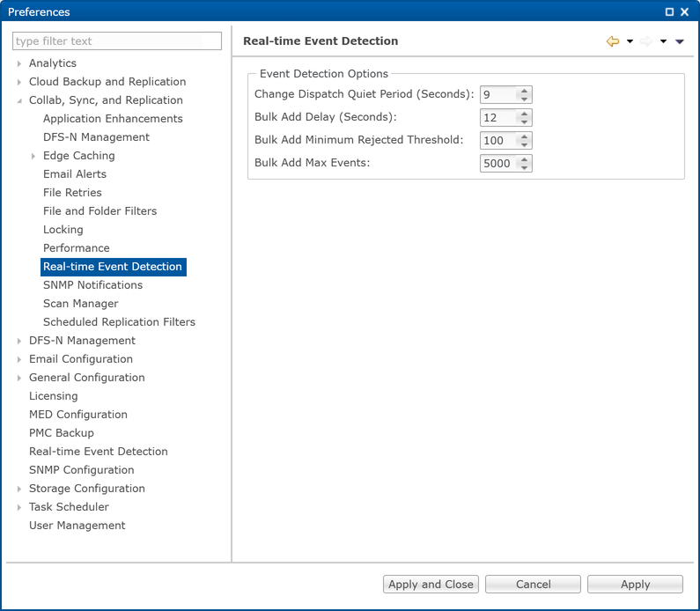This screenshot has height=611, width=700.
Task: Select highlighted Real-time Event Detection item
Action: click(113, 267)
